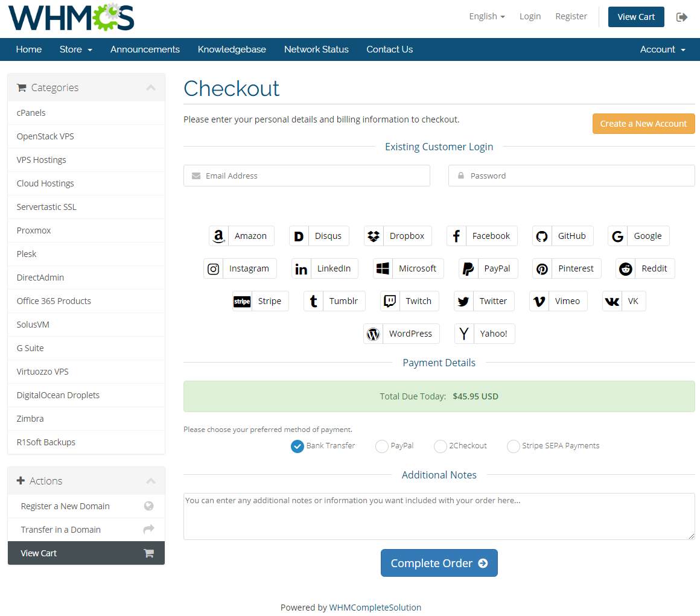Click the globe icon beside Register a New Domain
Image resolution: width=700 pixels, height=616 pixels.
click(148, 506)
